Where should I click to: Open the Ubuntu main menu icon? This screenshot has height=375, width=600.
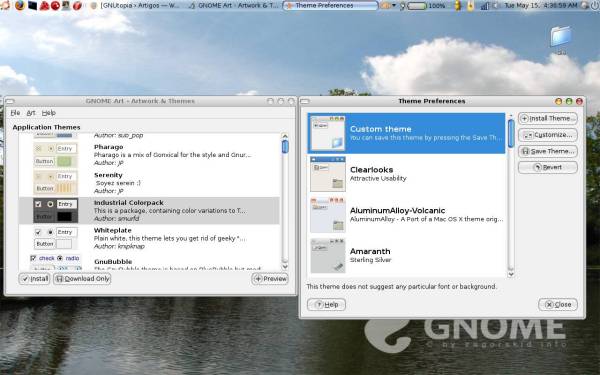5,5
